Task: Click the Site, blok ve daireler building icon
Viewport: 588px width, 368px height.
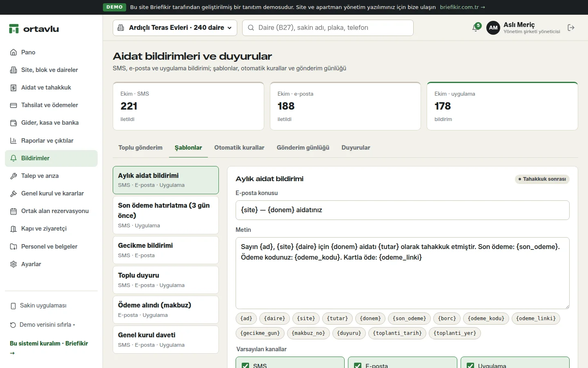Action: pos(13,70)
